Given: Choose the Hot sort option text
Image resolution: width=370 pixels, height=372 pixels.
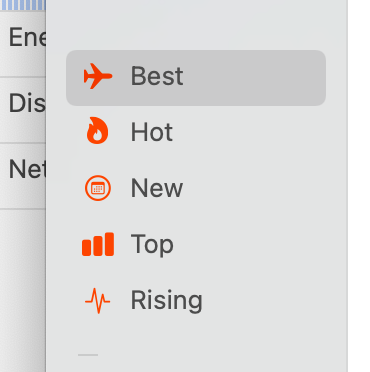Looking at the screenshot, I should (x=152, y=132).
